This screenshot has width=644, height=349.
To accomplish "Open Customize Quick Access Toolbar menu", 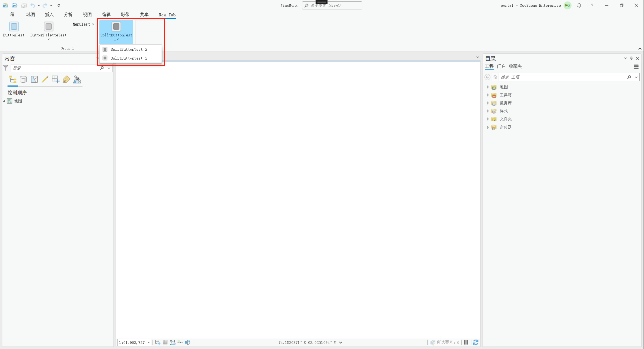I will [x=59, y=5].
